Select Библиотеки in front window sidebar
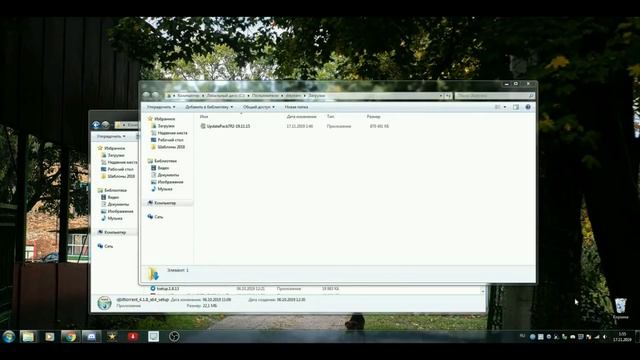Image resolution: width=640 pixels, height=360 pixels. 162,161
